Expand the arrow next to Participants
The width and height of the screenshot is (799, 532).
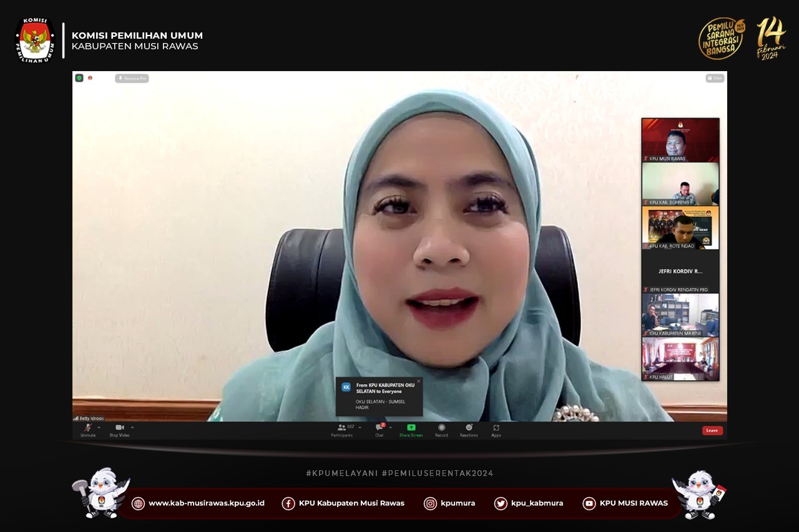(x=360, y=428)
